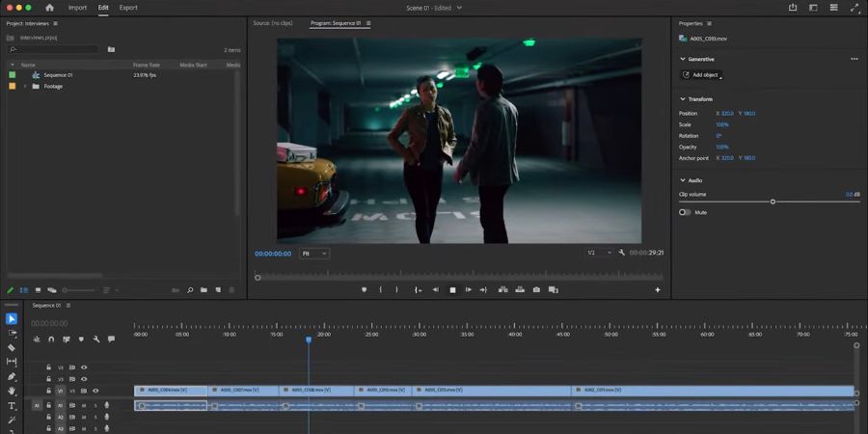Add marker in Program monitor
This screenshot has height=434, width=868.
click(x=365, y=289)
